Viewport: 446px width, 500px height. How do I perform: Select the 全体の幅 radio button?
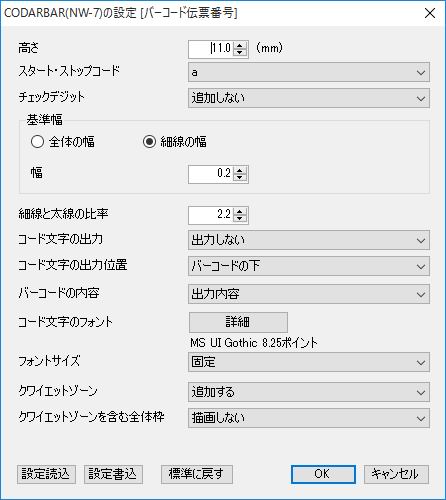(x=37, y=142)
